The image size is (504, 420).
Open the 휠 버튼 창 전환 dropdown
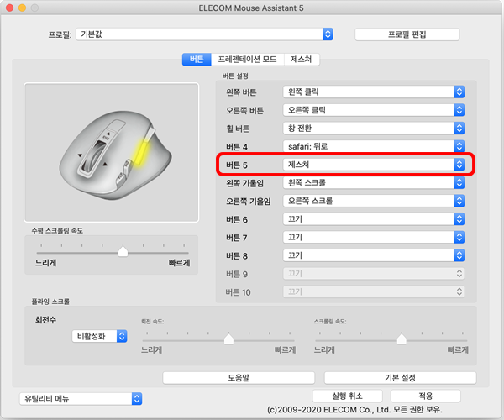374,129
